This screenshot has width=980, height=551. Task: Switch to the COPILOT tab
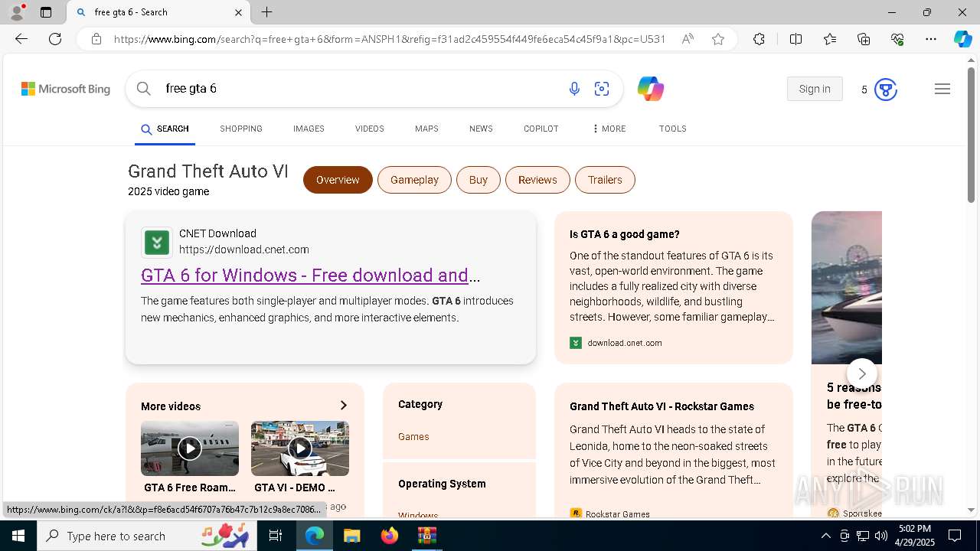coord(541,129)
